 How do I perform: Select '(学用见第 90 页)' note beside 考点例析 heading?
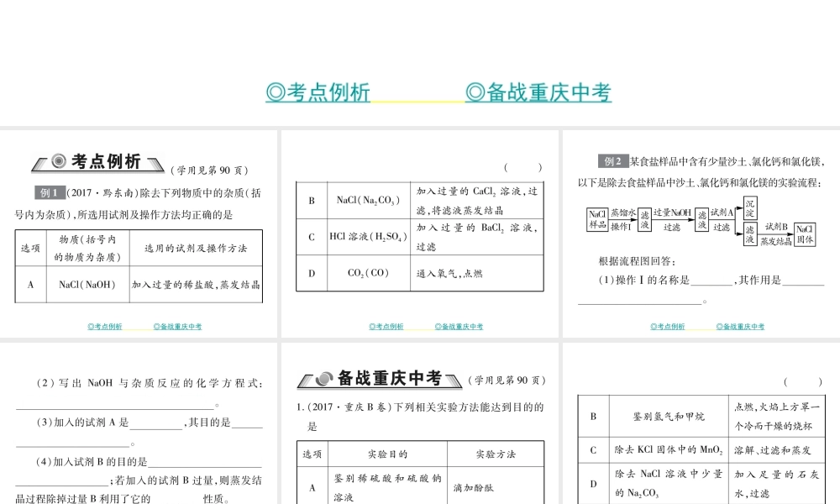click(x=209, y=171)
